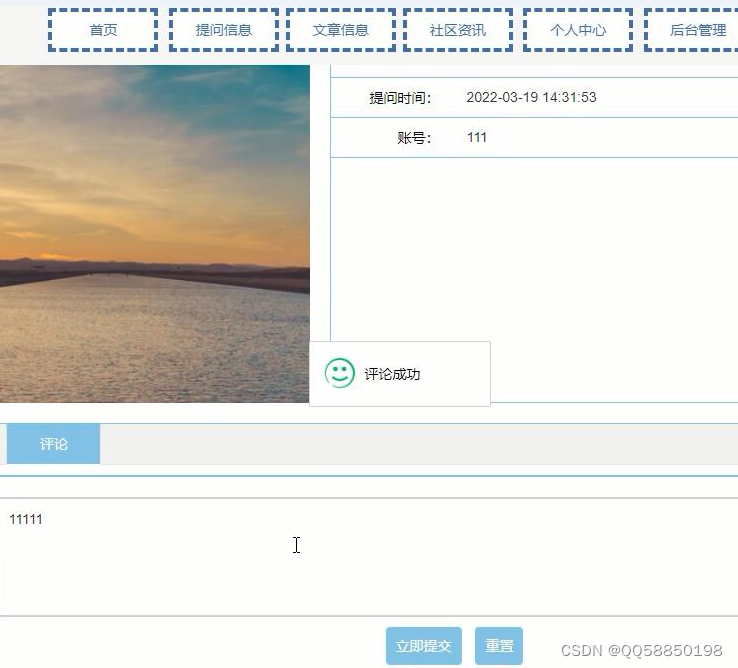Image resolution: width=738 pixels, height=668 pixels.
Task: Click the 账号 label
Action: (x=414, y=138)
